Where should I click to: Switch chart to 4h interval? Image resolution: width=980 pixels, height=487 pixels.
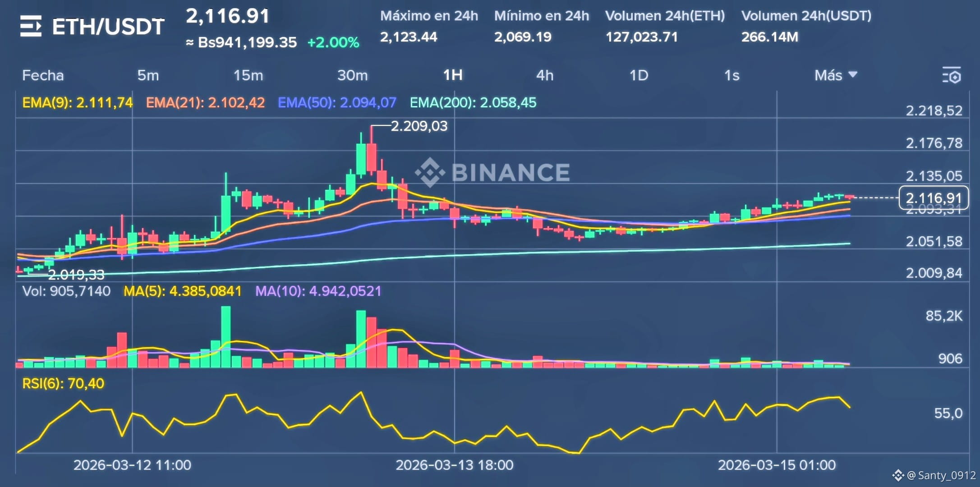[545, 75]
